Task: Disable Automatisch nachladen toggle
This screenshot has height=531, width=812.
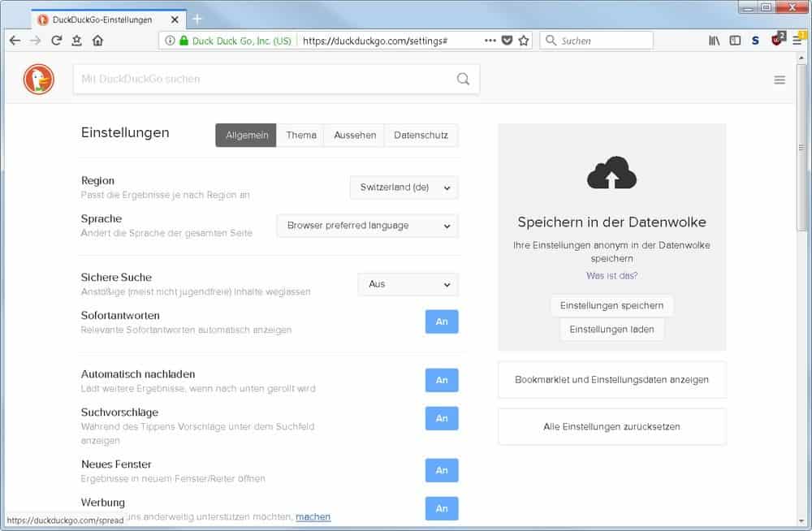Action: (x=442, y=380)
